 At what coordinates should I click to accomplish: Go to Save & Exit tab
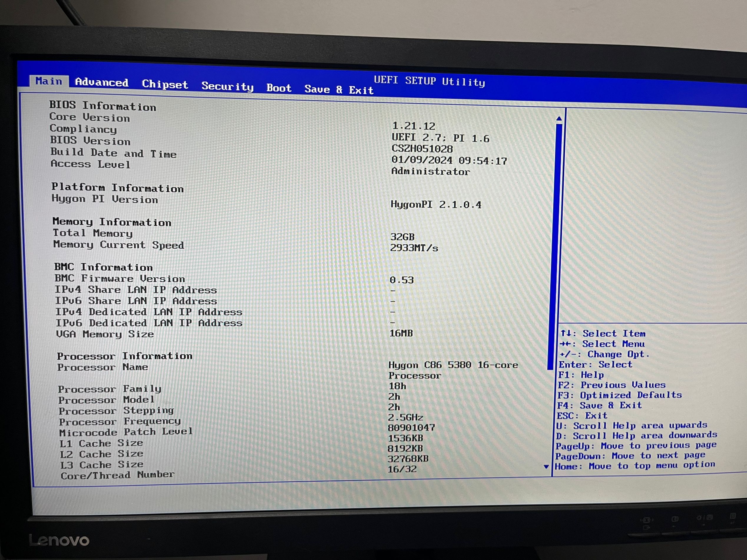coord(339,90)
